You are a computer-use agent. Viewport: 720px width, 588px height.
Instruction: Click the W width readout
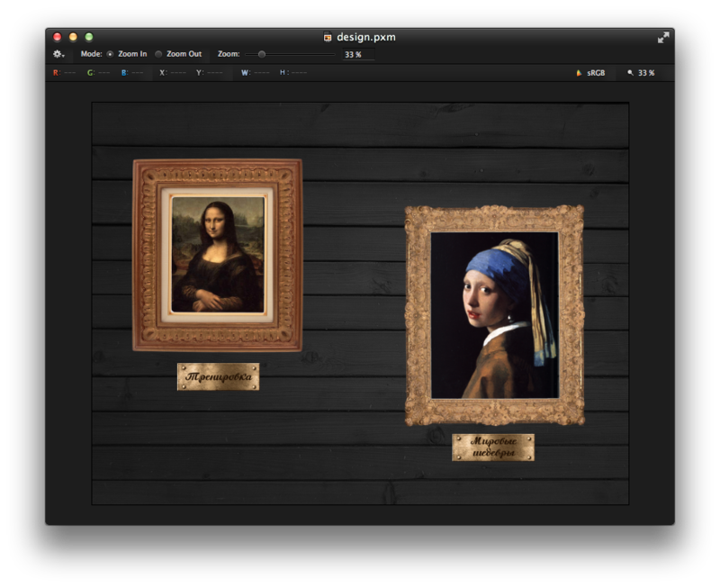click(x=256, y=73)
